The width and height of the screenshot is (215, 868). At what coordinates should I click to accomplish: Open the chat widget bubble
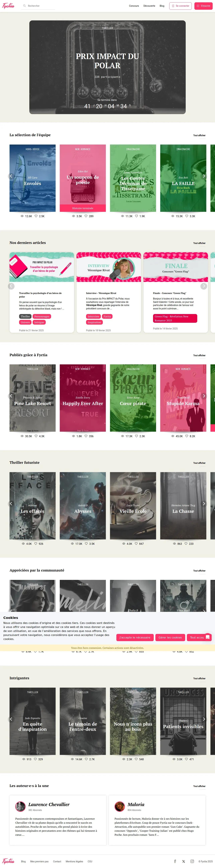point(208,637)
